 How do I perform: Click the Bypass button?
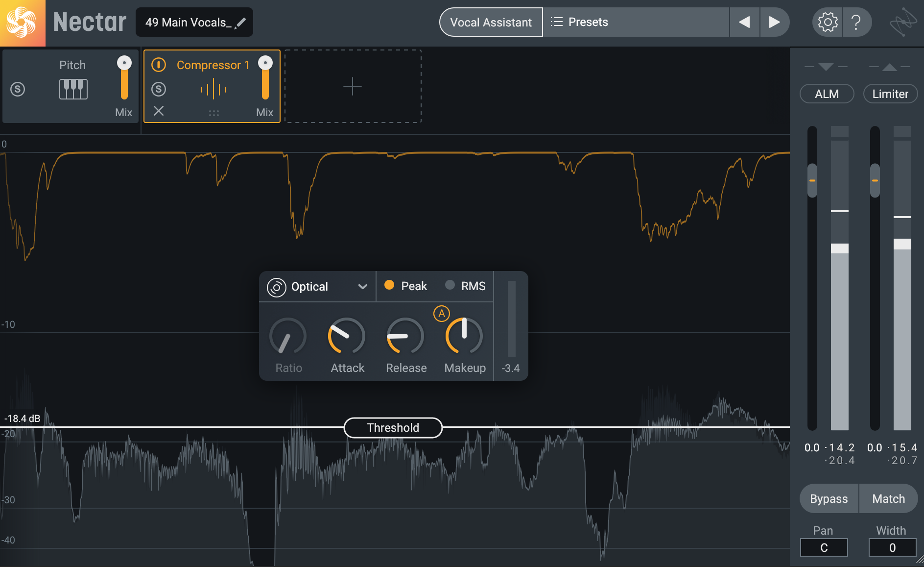pos(829,499)
